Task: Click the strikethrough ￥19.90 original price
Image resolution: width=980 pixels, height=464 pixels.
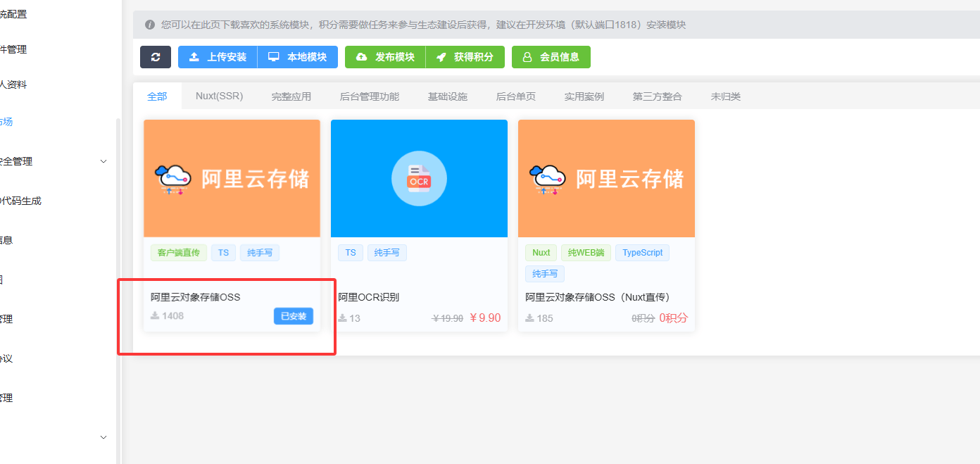Action: click(447, 318)
